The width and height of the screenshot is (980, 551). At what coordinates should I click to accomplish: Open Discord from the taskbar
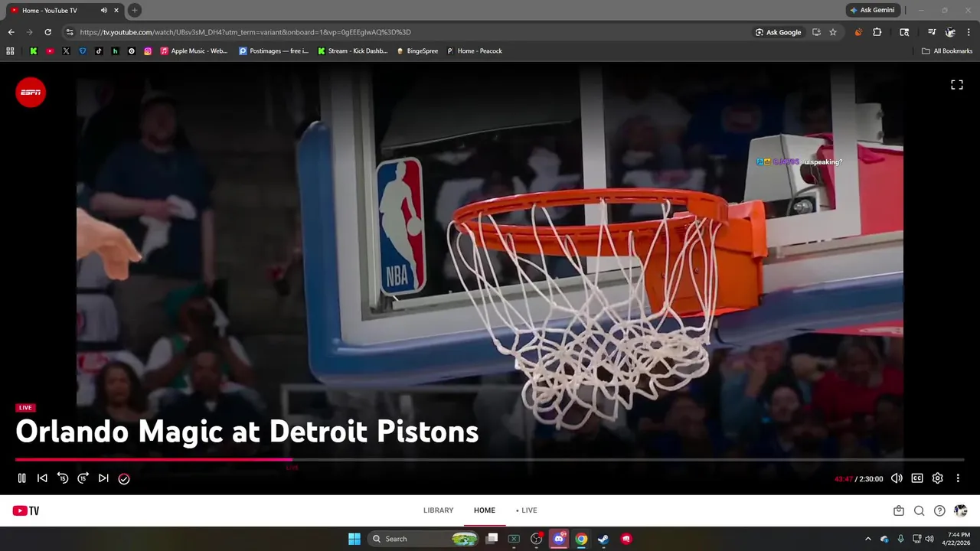tap(559, 539)
